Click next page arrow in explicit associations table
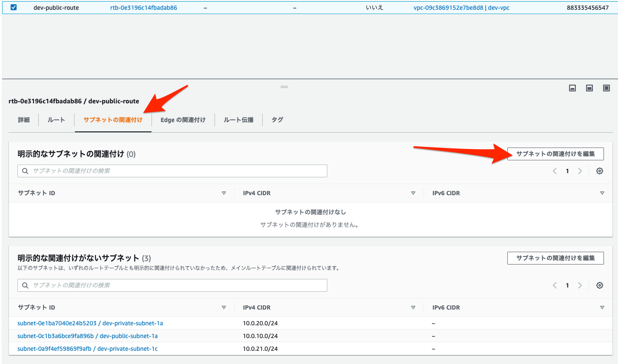The image size is (618, 364). (x=580, y=171)
